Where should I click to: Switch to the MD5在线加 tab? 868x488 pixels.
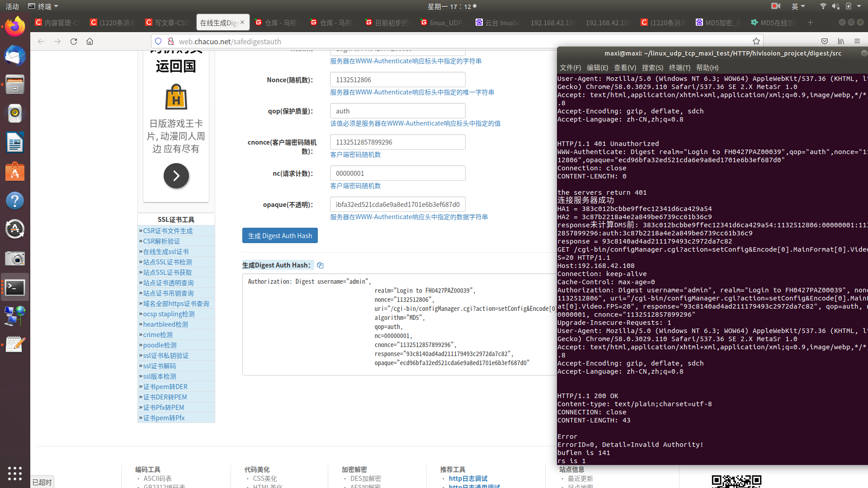tap(776, 22)
